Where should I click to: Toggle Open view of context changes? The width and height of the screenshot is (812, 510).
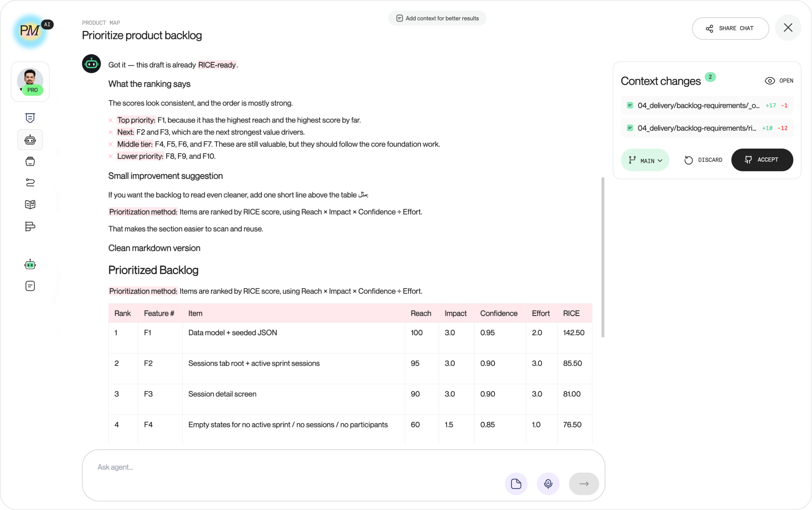click(x=779, y=81)
